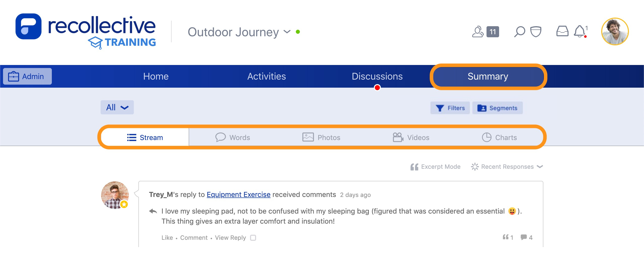644x271 pixels.
Task: Open the All filter dropdown
Action: point(117,107)
